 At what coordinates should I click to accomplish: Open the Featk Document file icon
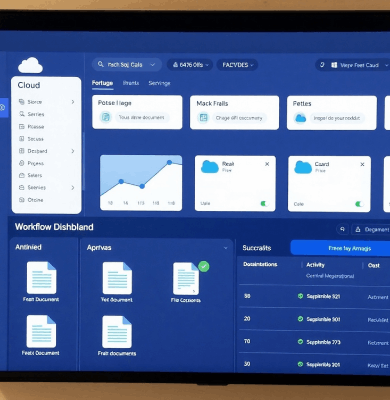click(41, 331)
